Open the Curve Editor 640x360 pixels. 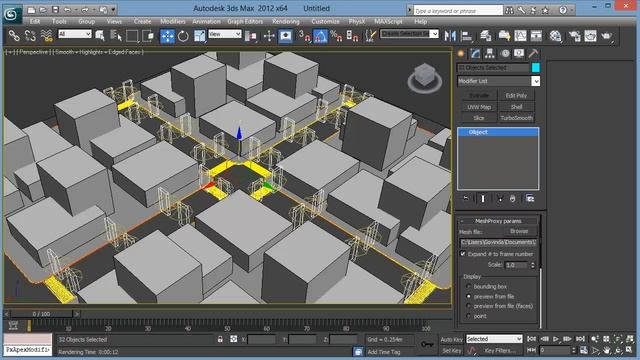coord(520,36)
